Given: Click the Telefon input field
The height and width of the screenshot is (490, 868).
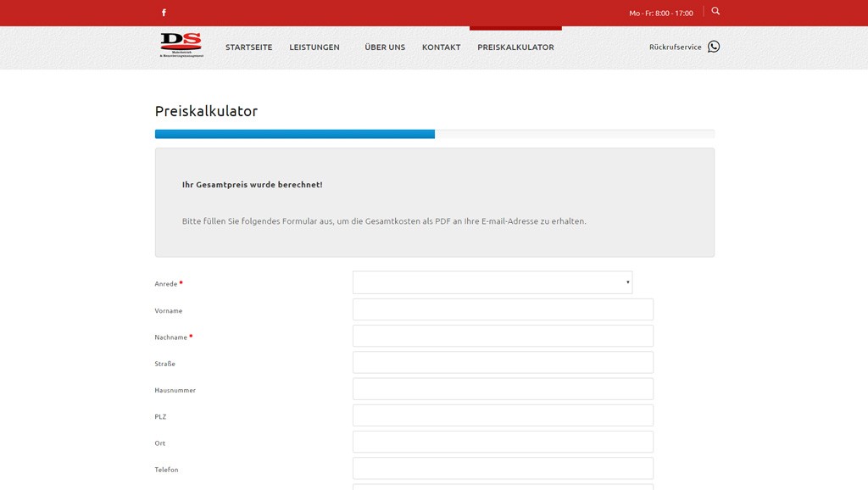Looking at the screenshot, I should (x=503, y=468).
